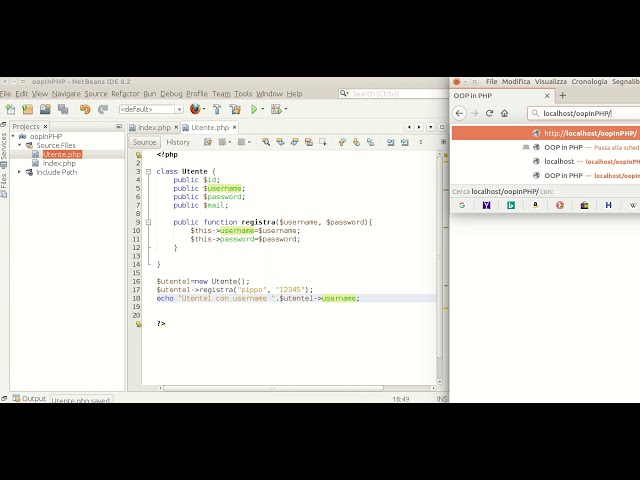Search with Google icon in Firefox
The width and height of the screenshot is (640, 480).
tap(462, 205)
